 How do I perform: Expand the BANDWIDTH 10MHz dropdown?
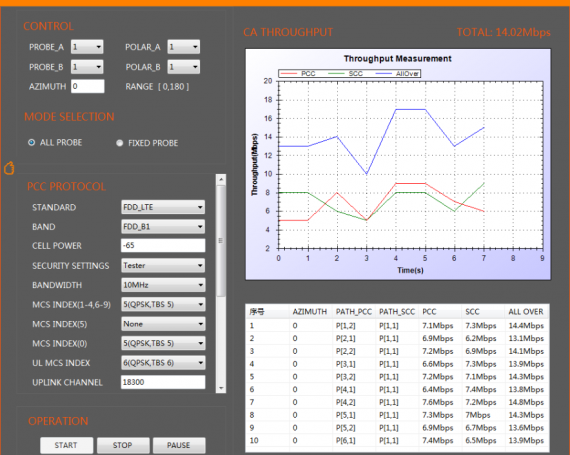(x=163, y=285)
